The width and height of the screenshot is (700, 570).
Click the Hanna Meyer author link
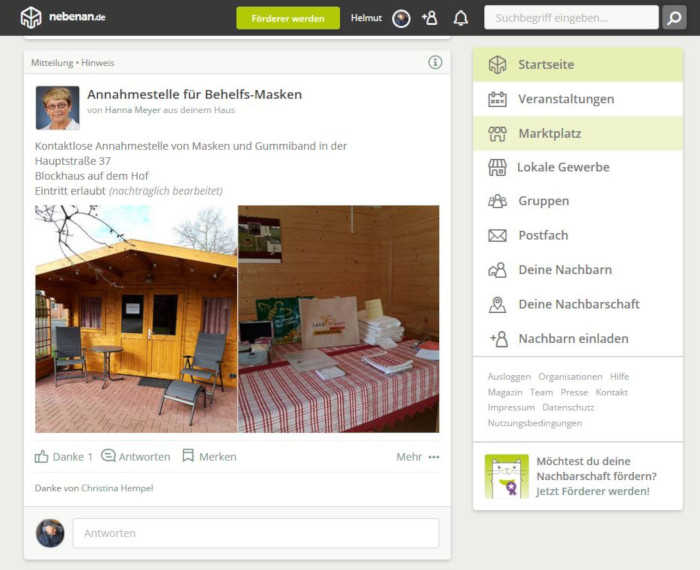133,110
